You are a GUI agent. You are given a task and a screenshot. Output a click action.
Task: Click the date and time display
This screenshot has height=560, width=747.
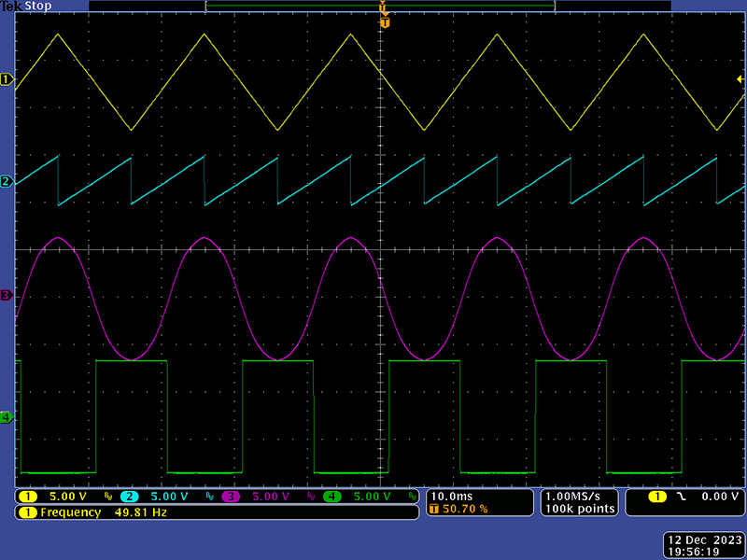703,545
